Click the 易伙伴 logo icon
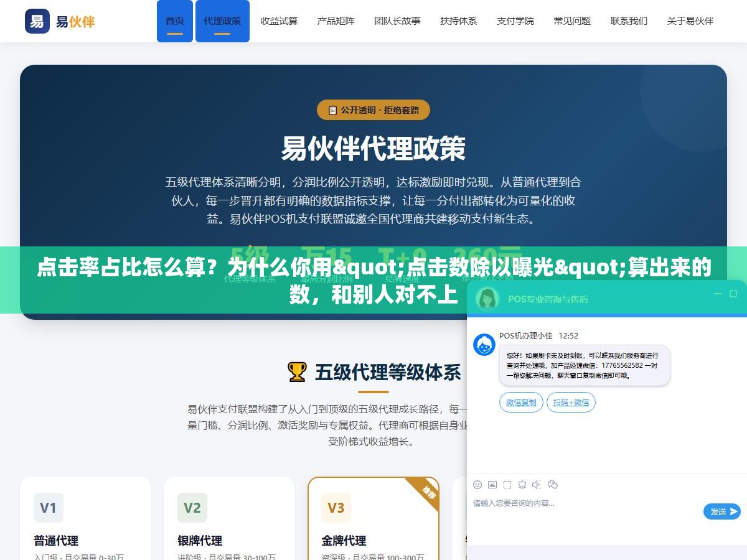747x560 pixels. click(x=37, y=21)
